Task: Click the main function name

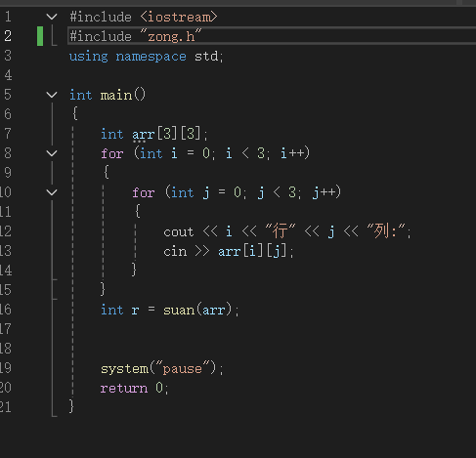Action: click(x=116, y=96)
